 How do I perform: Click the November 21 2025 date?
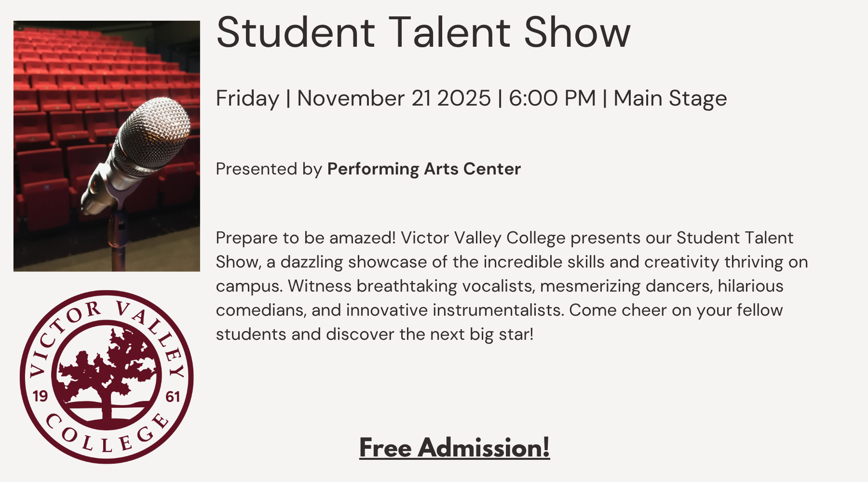[393, 98]
